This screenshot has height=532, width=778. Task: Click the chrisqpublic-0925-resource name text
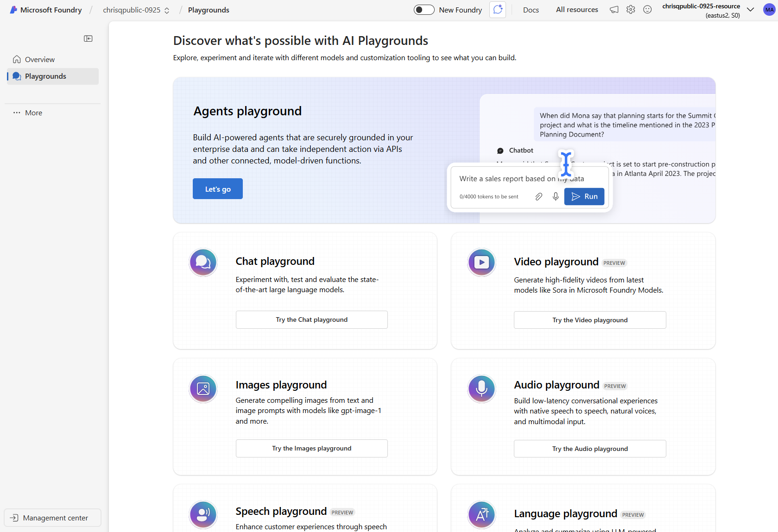pyautogui.click(x=701, y=6)
